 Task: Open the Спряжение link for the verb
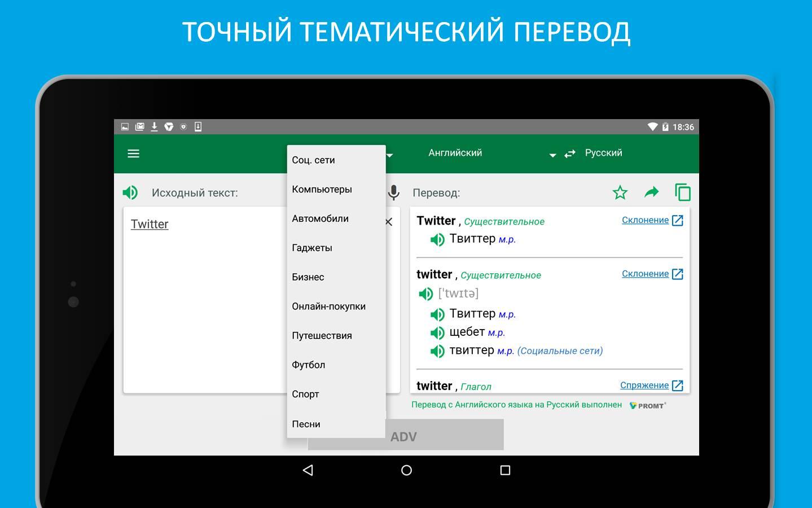tap(644, 386)
